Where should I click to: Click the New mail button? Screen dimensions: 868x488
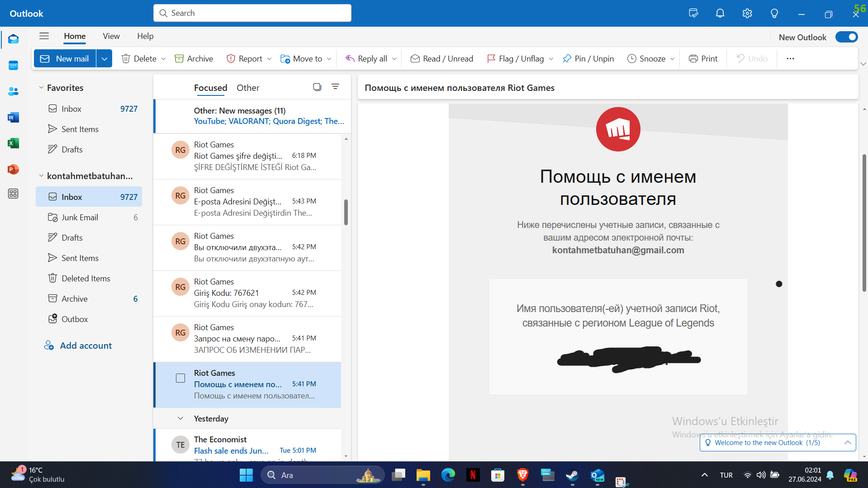pos(65,59)
